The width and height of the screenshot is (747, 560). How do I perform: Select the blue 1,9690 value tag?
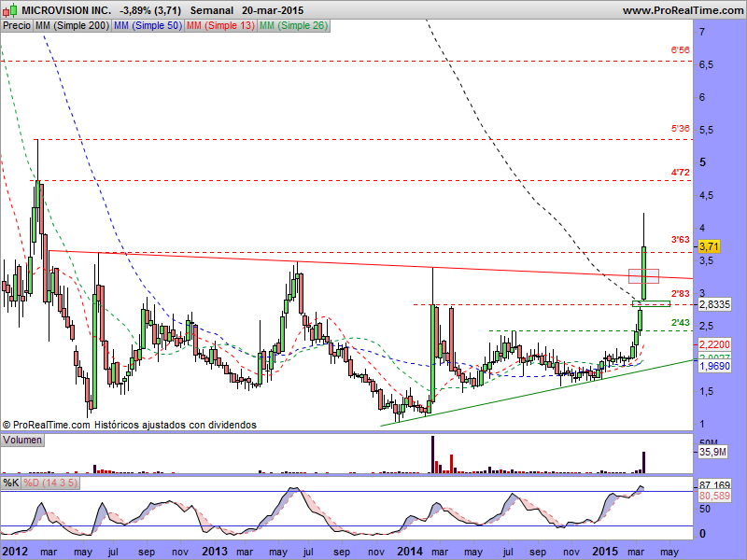tap(714, 367)
